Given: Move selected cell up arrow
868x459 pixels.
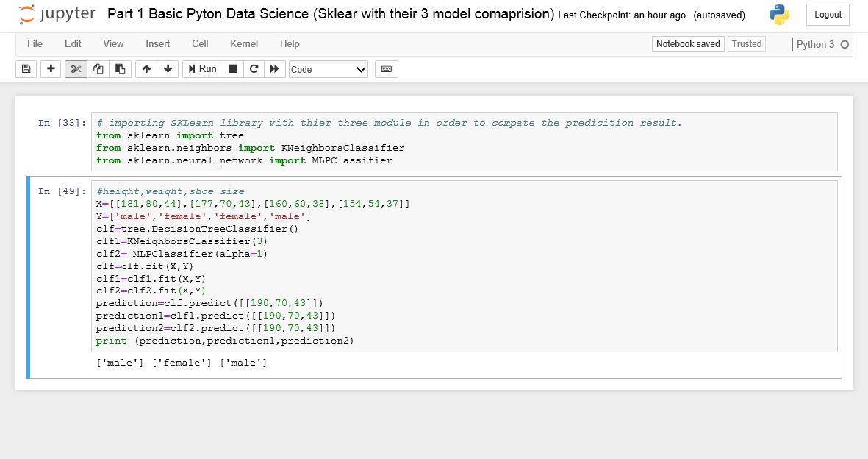Looking at the screenshot, I should [x=146, y=69].
